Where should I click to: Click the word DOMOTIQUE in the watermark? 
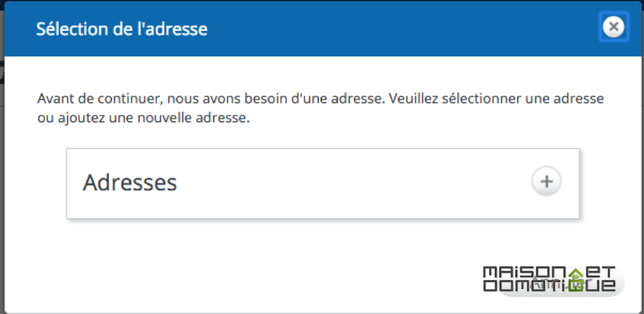pyautogui.click(x=549, y=286)
